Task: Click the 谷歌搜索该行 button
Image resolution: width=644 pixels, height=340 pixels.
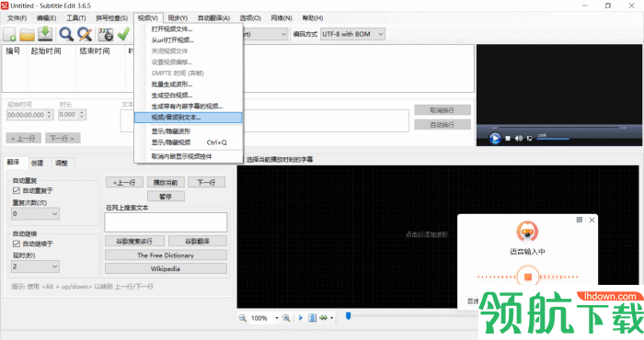Action: [134, 241]
